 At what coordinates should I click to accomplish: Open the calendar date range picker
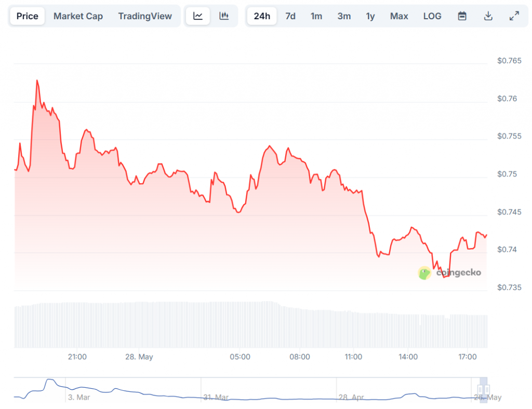click(462, 16)
